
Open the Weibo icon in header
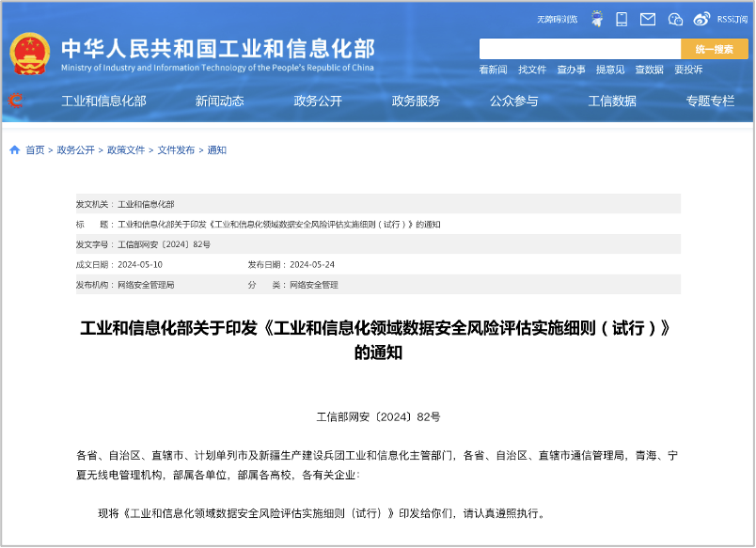tap(701, 19)
